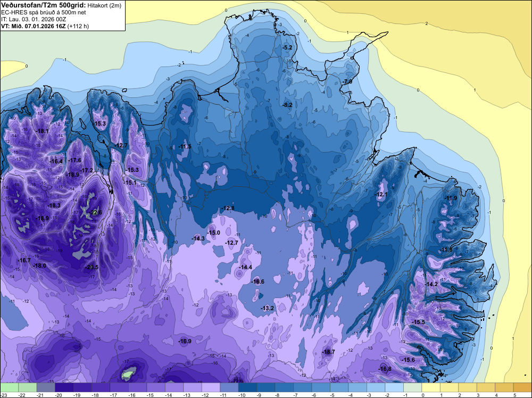Screen dimensions: 532x398
Task: Click the -18.1 temperature value
Action: 42,131
